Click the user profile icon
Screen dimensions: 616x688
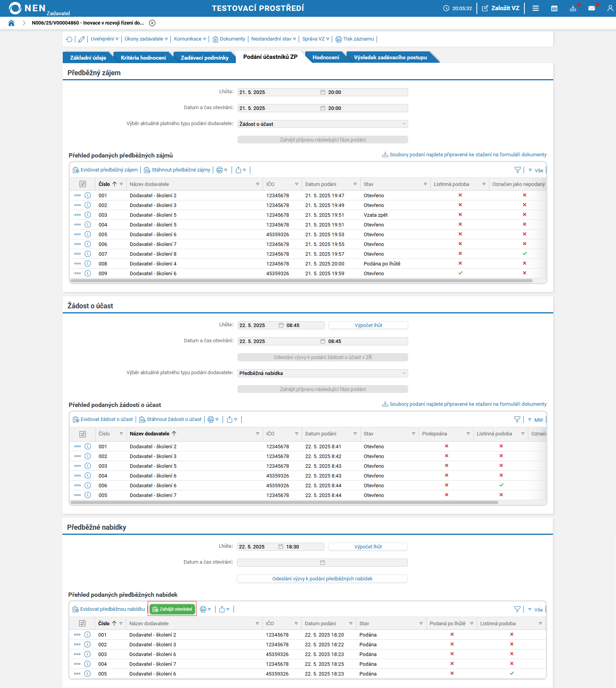[610, 8]
